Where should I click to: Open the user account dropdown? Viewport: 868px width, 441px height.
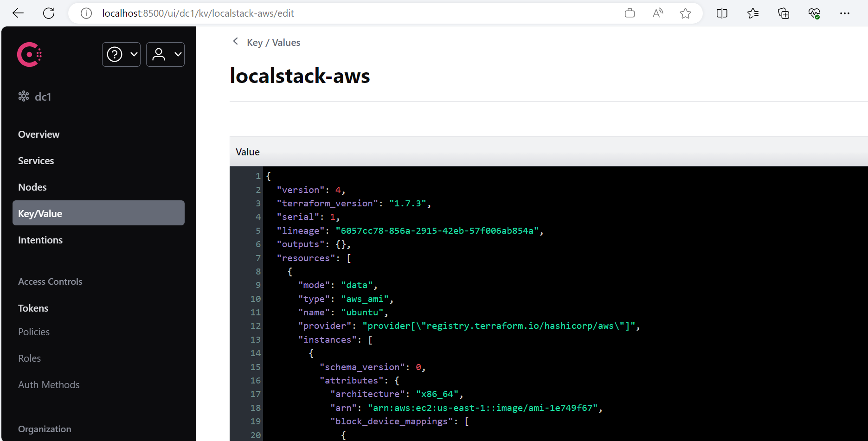[x=165, y=54]
